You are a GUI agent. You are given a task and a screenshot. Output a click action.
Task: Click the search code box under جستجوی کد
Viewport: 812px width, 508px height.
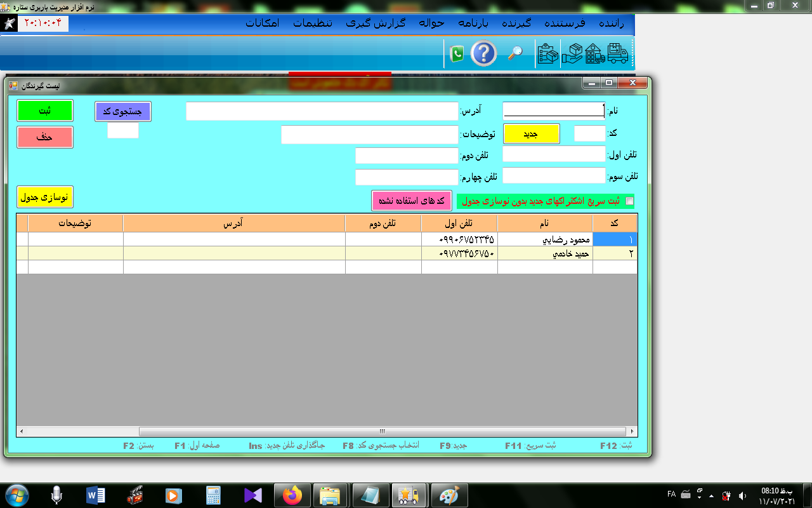123,130
